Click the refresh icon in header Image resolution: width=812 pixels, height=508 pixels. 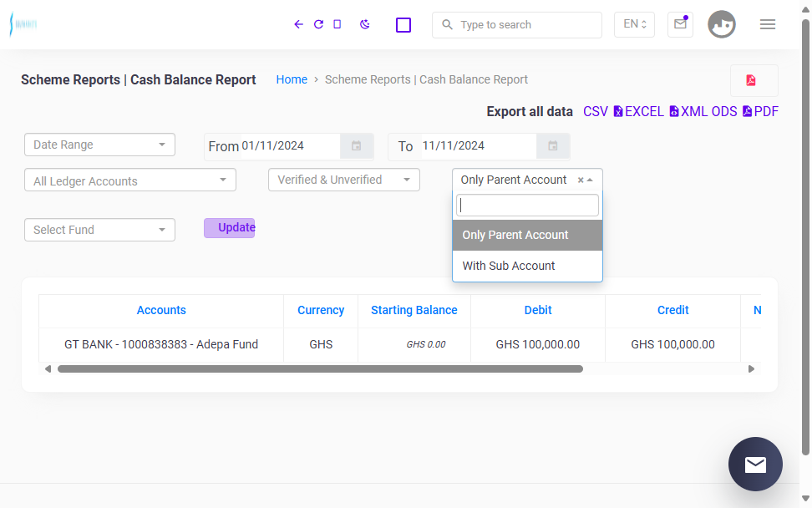point(318,24)
